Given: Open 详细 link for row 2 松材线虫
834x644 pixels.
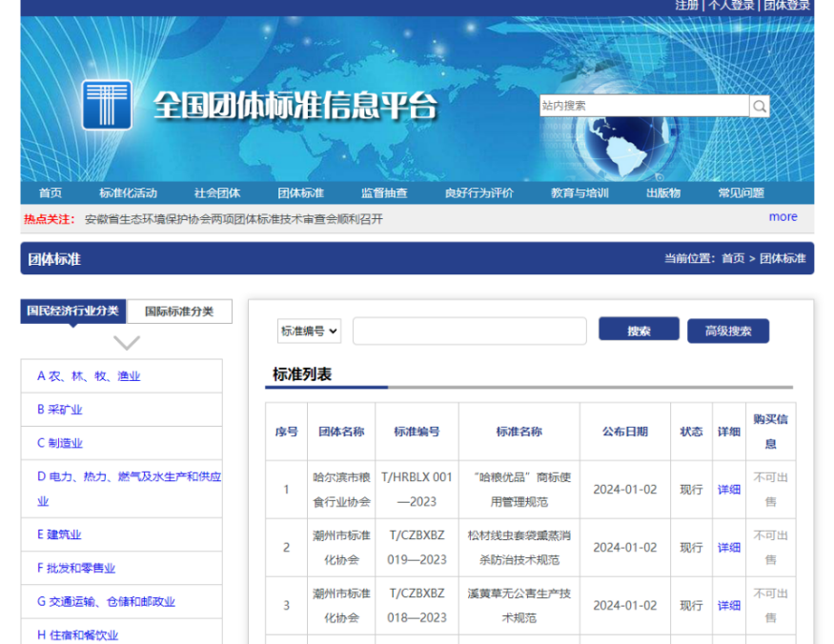Looking at the screenshot, I should point(729,547).
